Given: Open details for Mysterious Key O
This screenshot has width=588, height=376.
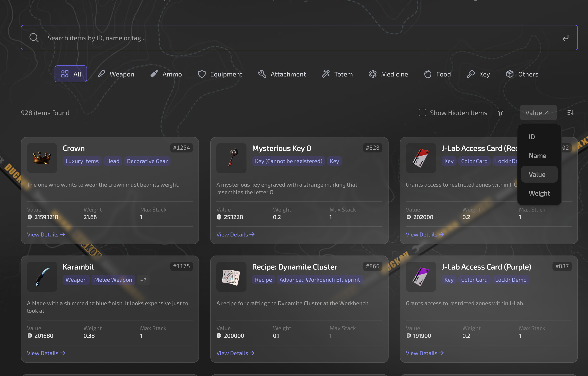Looking at the screenshot, I should click(235, 234).
